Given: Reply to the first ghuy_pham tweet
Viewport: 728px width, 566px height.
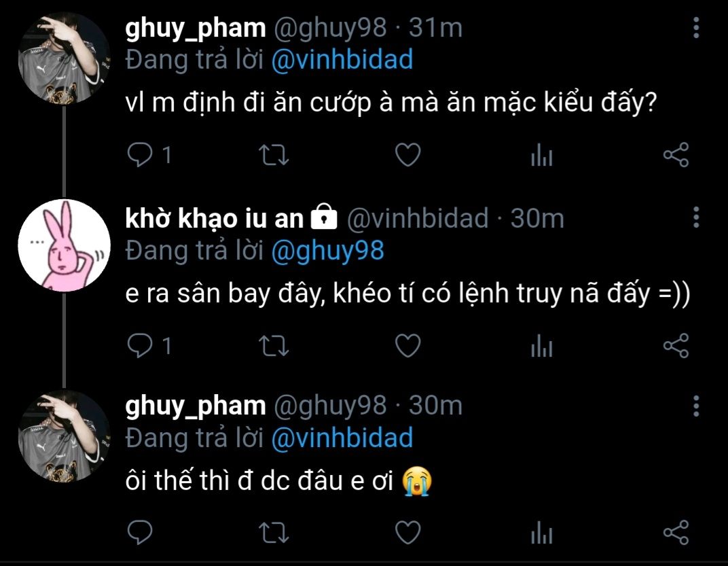Looking at the screenshot, I should coord(141,156).
